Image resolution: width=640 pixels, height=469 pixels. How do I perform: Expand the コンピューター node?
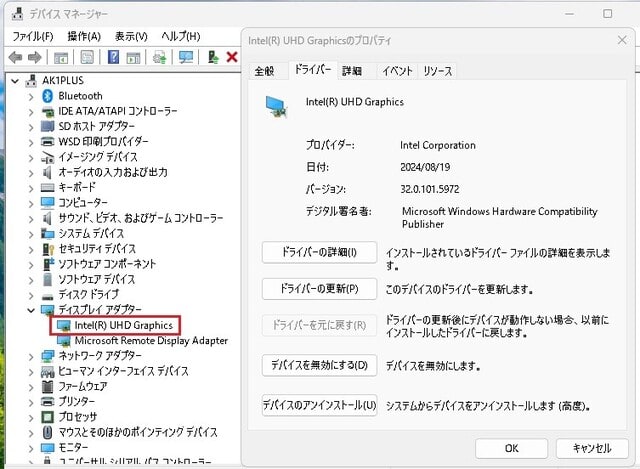31,203
